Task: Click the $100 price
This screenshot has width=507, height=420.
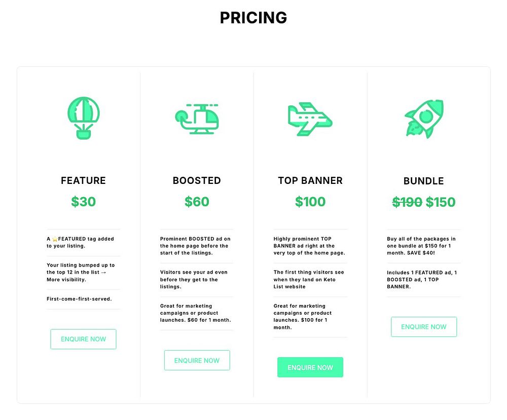Action: click(x=310, y=202)
